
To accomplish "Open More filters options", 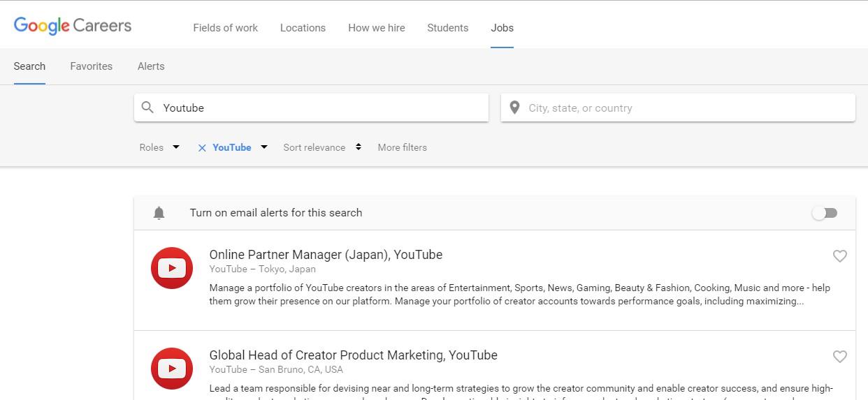I will [402, 147].
